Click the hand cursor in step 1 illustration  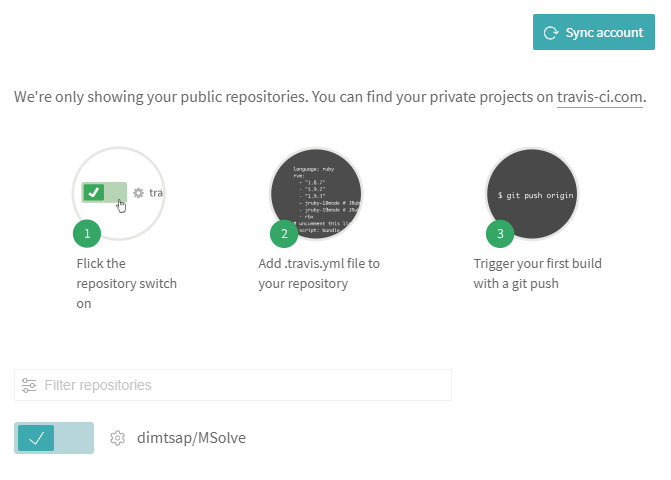[121, 205]
